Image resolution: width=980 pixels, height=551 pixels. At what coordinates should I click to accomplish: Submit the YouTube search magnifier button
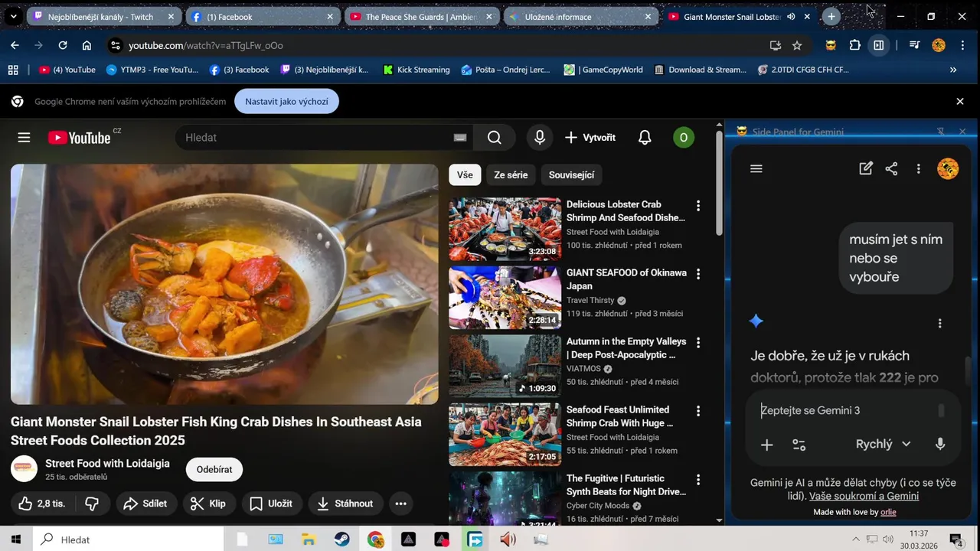point(495,138)
